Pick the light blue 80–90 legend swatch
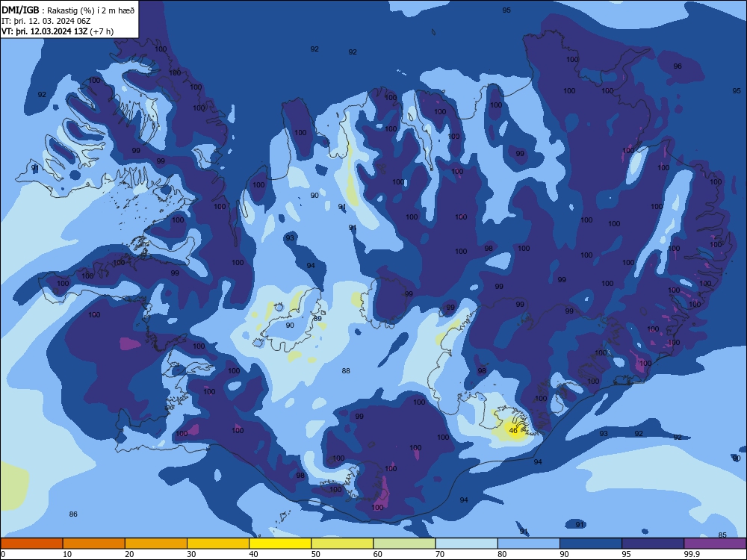747x560 pixels. (x=529, y=544)
